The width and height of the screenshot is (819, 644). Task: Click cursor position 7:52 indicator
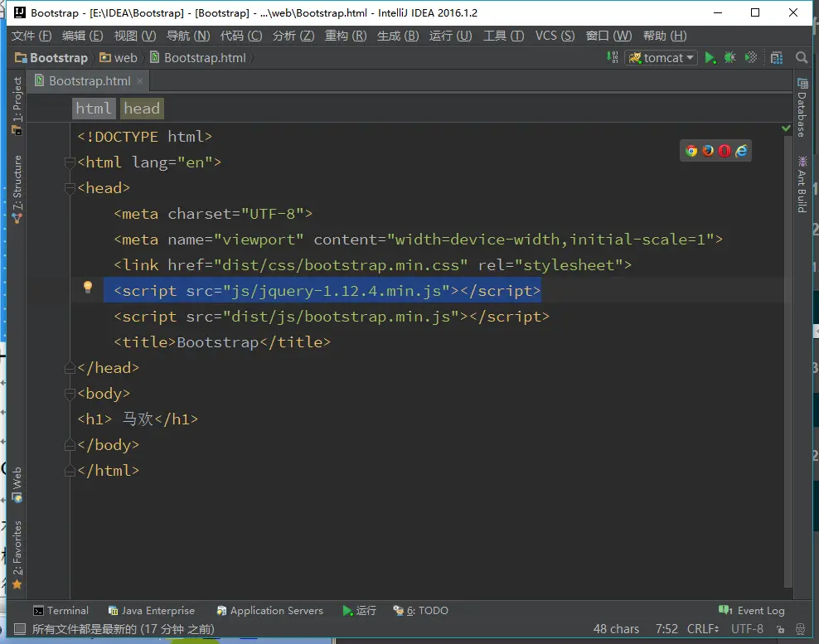tap(666, 629)
